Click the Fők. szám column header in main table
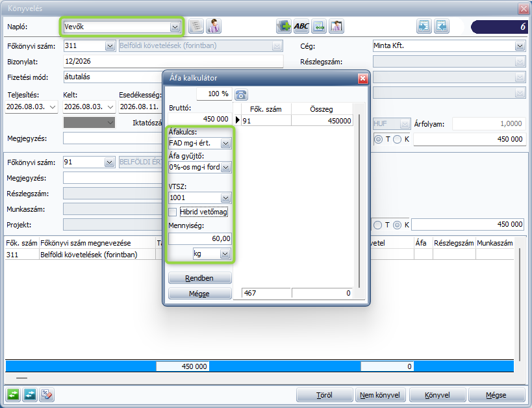 point(21,243)
